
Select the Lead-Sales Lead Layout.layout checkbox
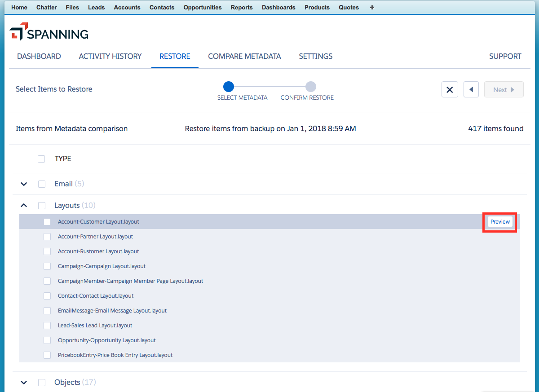tap(47, 326)
